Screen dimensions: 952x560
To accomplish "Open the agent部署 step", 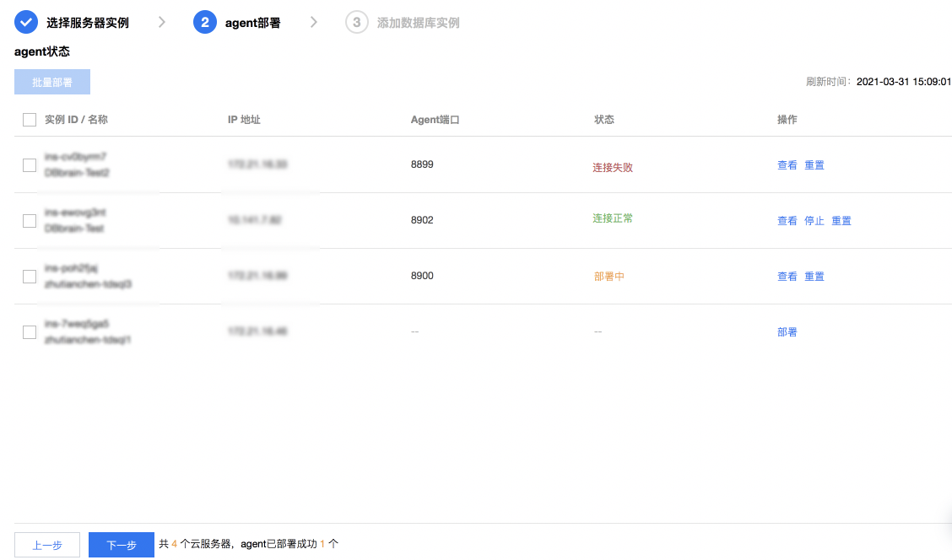I will (252, 23).
